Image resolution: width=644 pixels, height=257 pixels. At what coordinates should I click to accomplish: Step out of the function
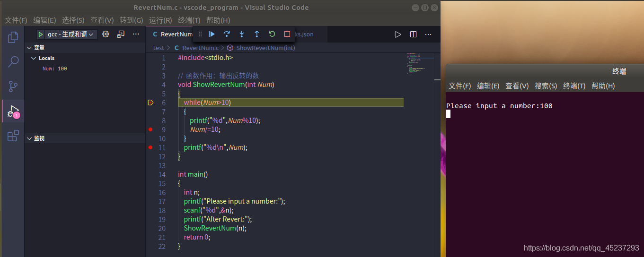click(257, 34)
